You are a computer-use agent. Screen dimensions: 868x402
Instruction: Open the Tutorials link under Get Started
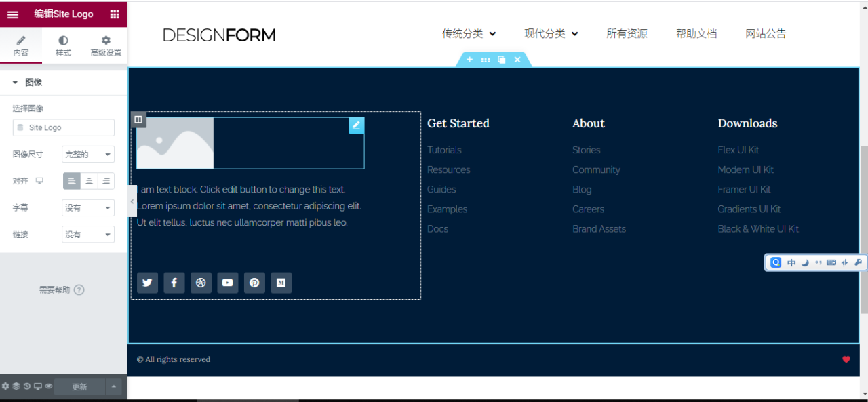(444, 150)
